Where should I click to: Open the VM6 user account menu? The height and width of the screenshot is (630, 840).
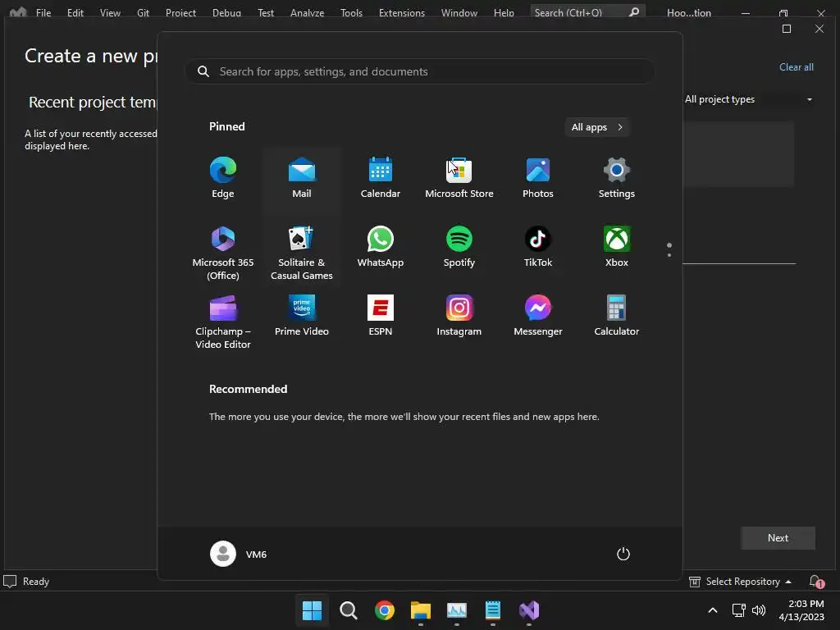[x=239, y=554]
